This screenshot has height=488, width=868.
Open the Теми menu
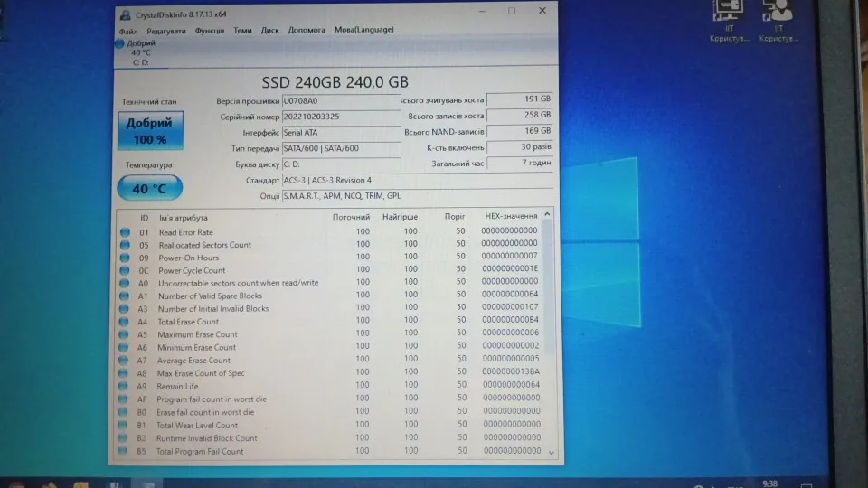click(242, 31)
